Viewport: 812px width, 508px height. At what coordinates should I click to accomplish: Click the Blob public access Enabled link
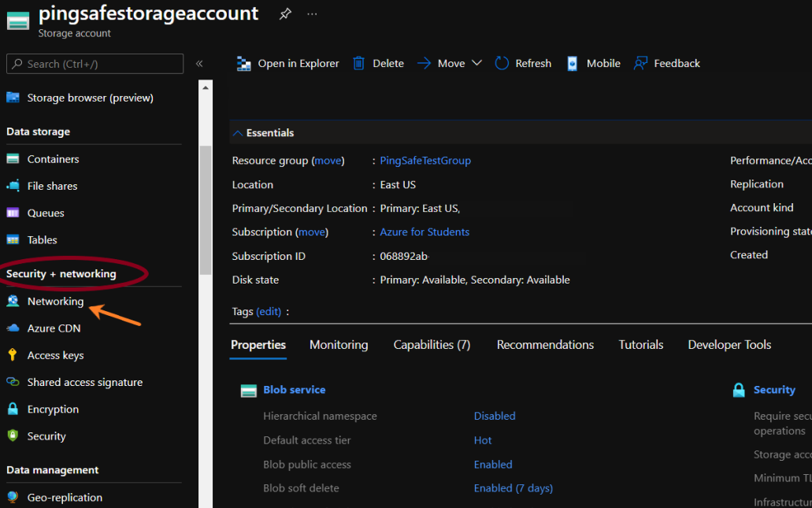(493, 465)
